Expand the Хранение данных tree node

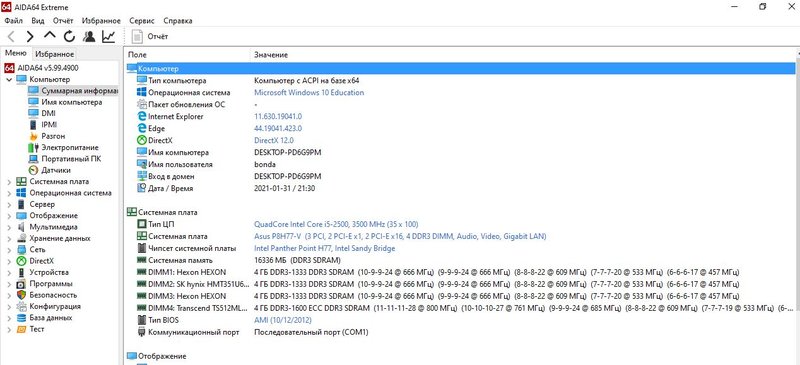tap(9, 238)
